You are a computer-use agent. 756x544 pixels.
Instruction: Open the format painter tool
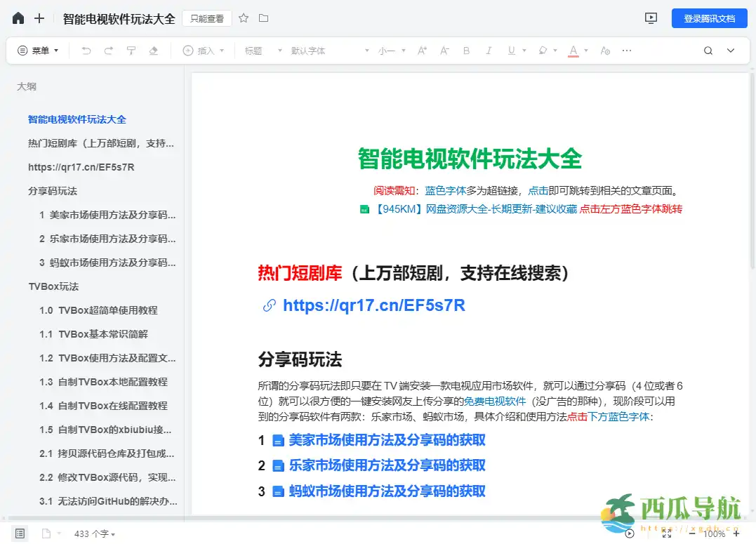133,51
